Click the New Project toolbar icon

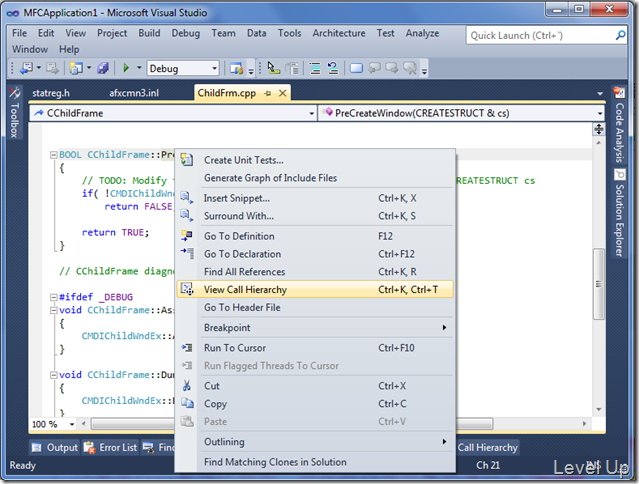pos(76,68)
